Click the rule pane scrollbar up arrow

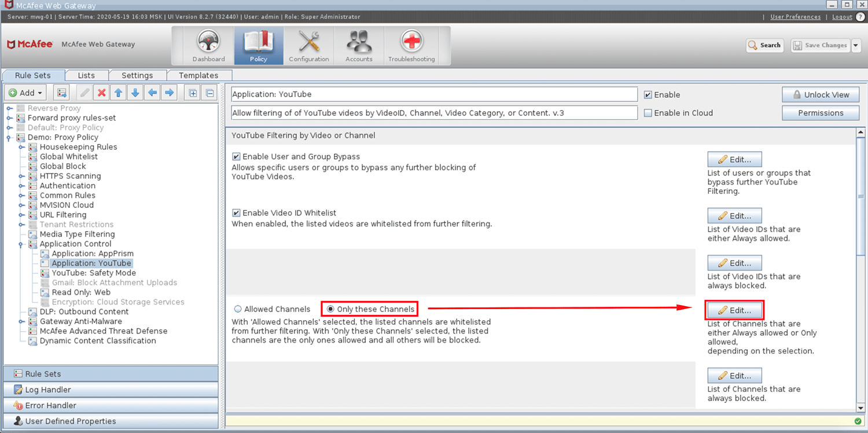(x=861, y=134)
